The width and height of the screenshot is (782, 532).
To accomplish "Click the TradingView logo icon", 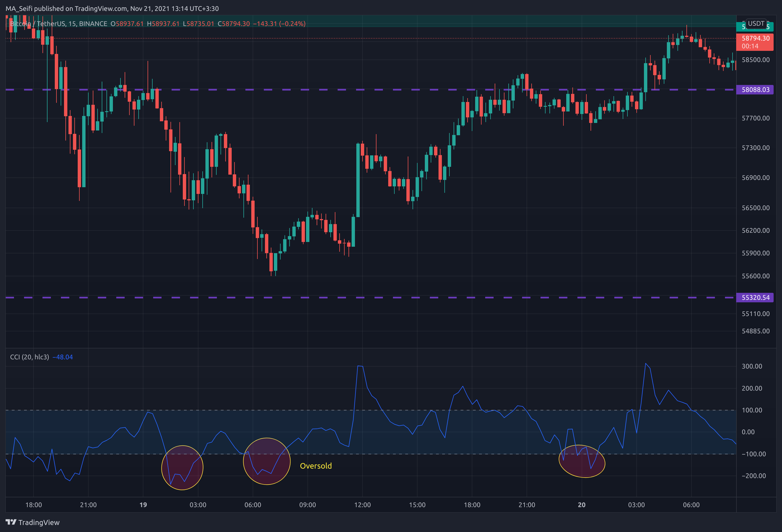I will point(11,522).
